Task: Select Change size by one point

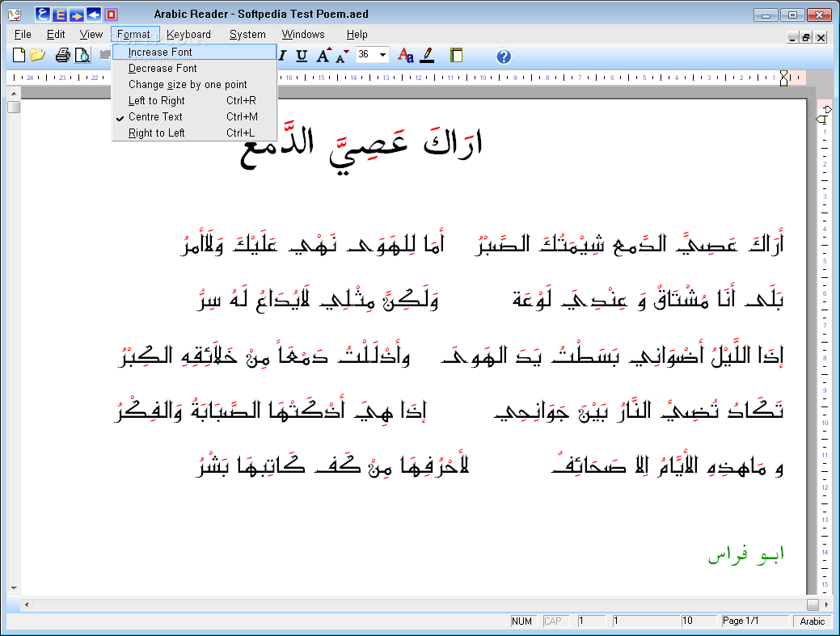Action: tap(195, 85)
